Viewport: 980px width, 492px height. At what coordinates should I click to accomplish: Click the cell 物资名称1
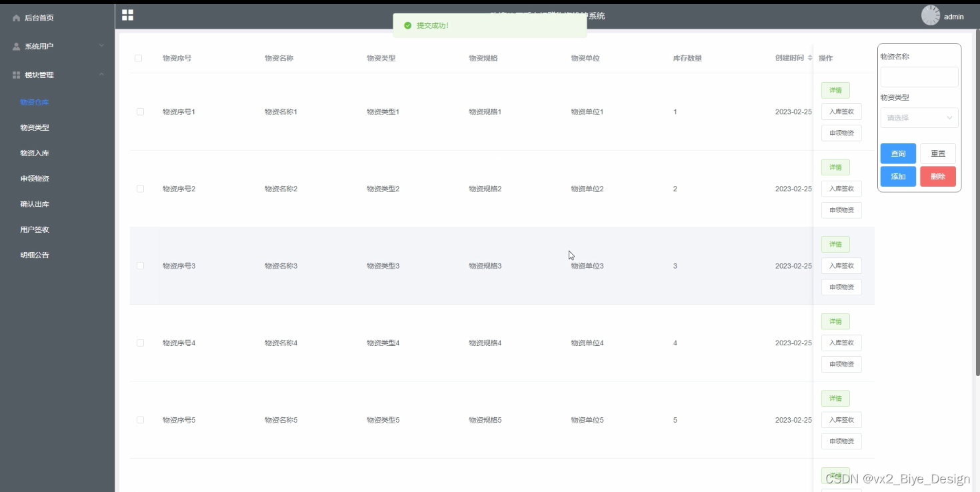tap(281, 112)
